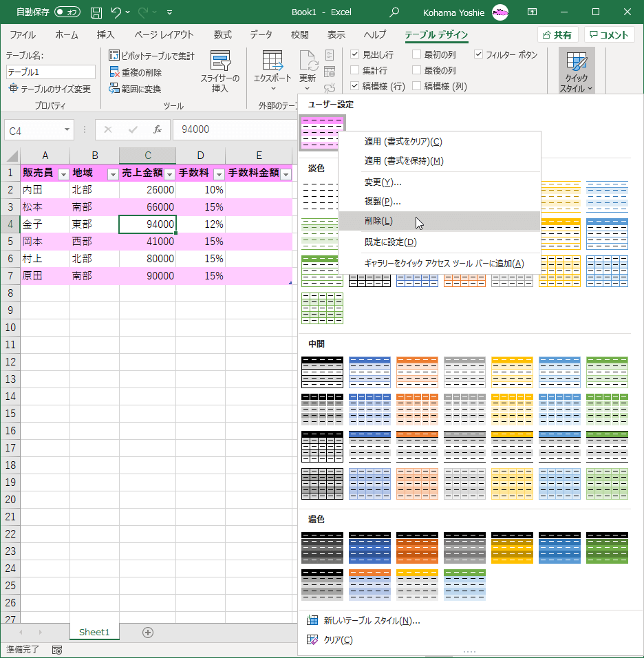Choose 適用 (書式をクリア) from context menu
644x658 pixels.
click(439, 141)
